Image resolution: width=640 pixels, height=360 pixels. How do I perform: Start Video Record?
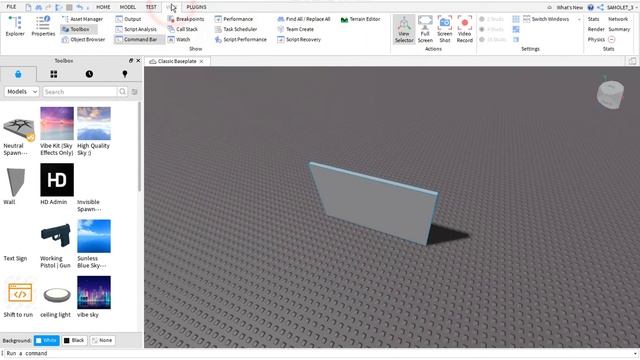(x=464, y=29)
